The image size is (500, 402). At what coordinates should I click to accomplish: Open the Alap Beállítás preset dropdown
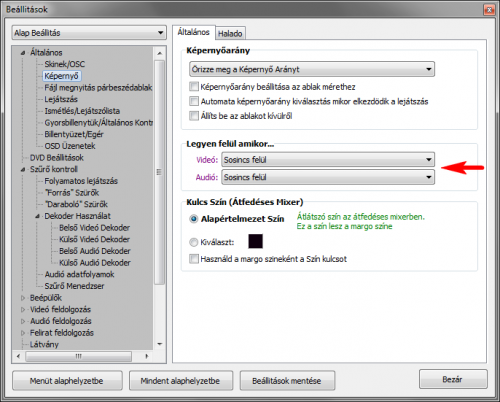point(89,33)
